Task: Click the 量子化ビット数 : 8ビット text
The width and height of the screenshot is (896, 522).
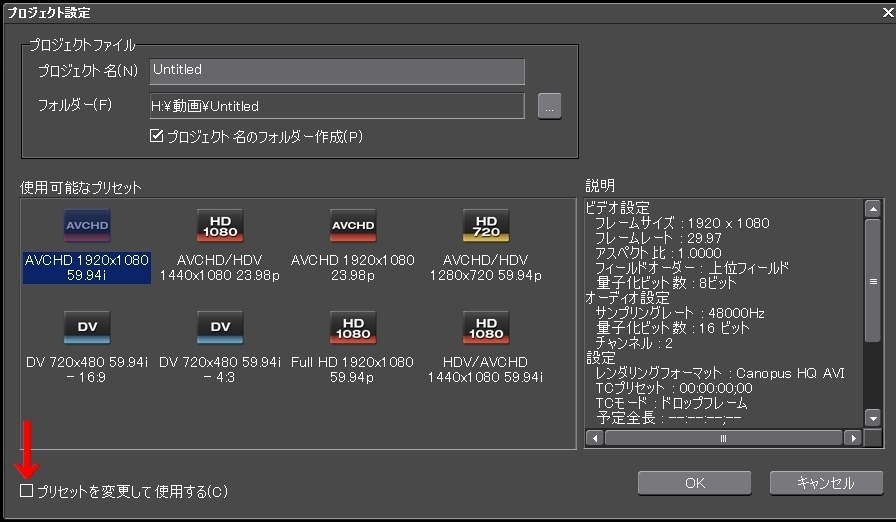Action: [x=666, y=283]
